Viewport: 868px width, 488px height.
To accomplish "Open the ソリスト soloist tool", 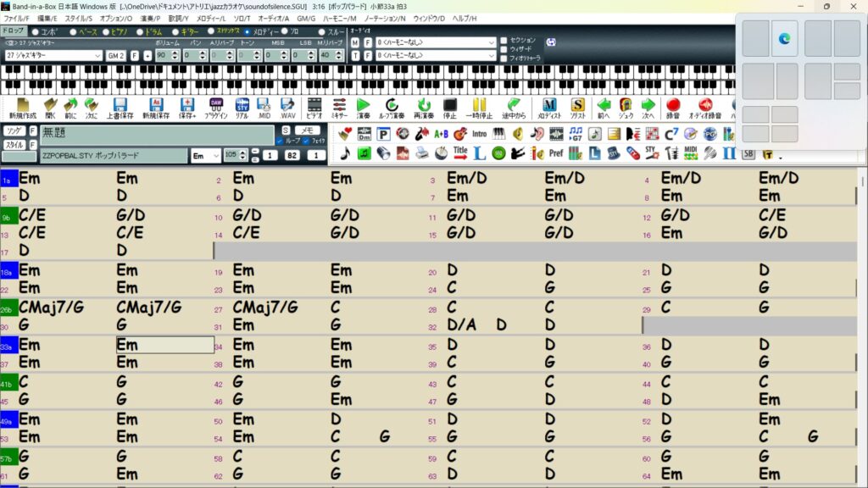I will (x=578, y=108).
